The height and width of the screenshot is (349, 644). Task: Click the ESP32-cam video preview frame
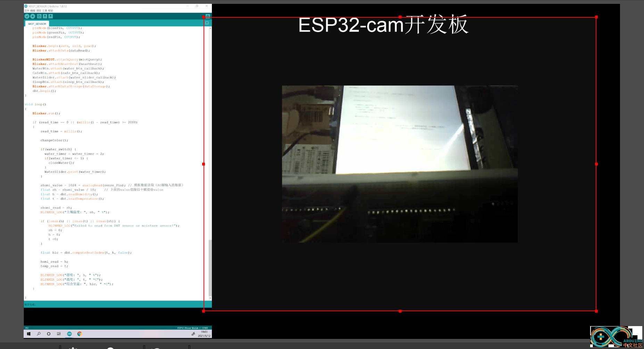pyautogui.click(x=400, y=164)
